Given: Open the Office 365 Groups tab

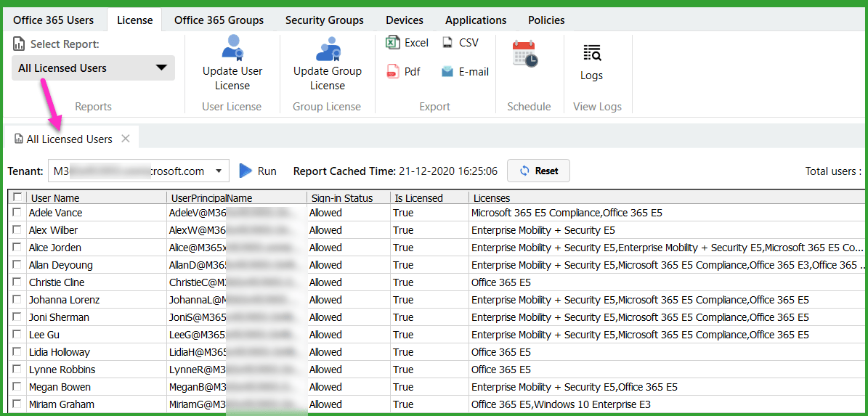Looking at the screenshot, I should (x=219, y=20).
